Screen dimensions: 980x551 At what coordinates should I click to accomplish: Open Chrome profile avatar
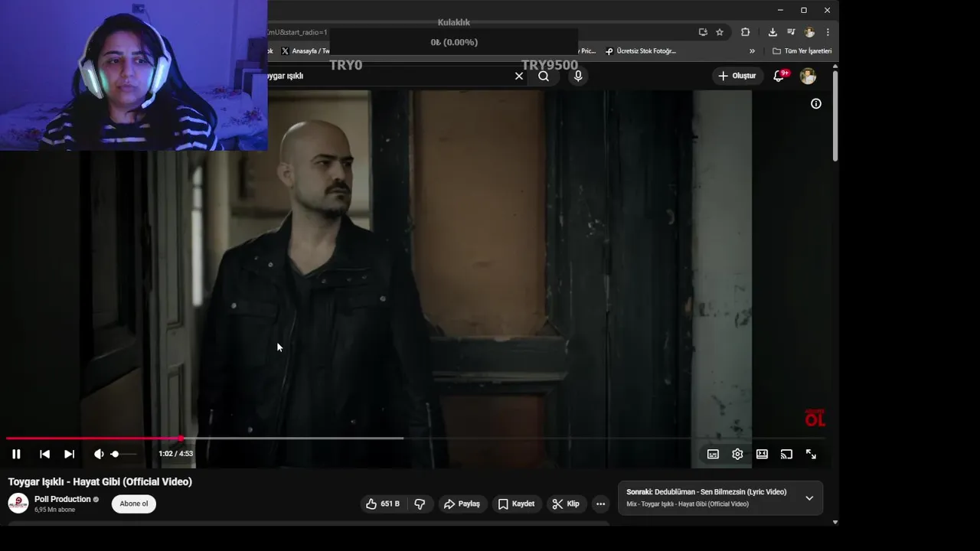pos(809,32)
